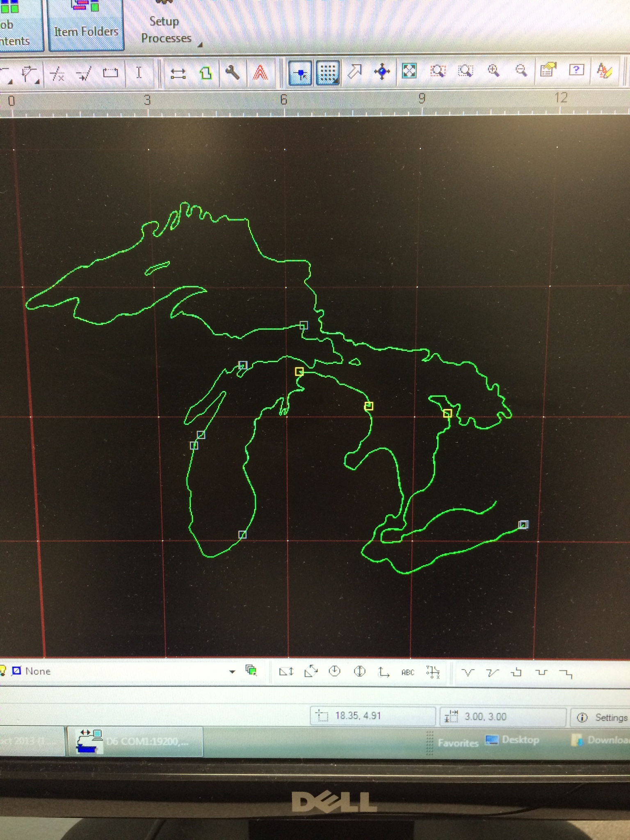This screenshot has width=630, height=840.
Task: Open the Desktop toolbar link in taskbar
Action: pyautogui.click(x=512, y=740)
